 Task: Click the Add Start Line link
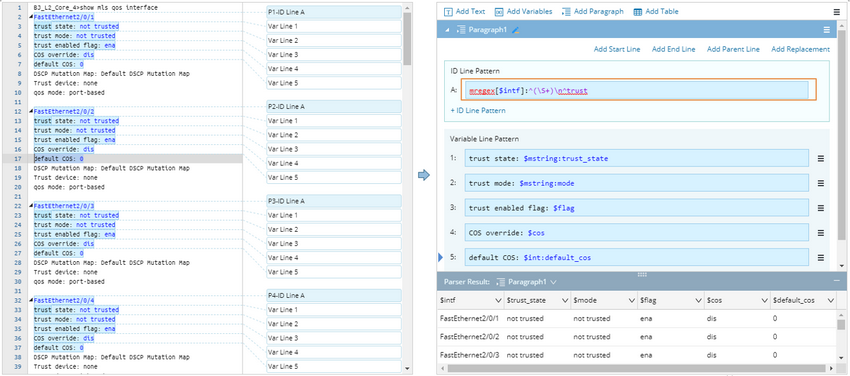coord(617,49)
